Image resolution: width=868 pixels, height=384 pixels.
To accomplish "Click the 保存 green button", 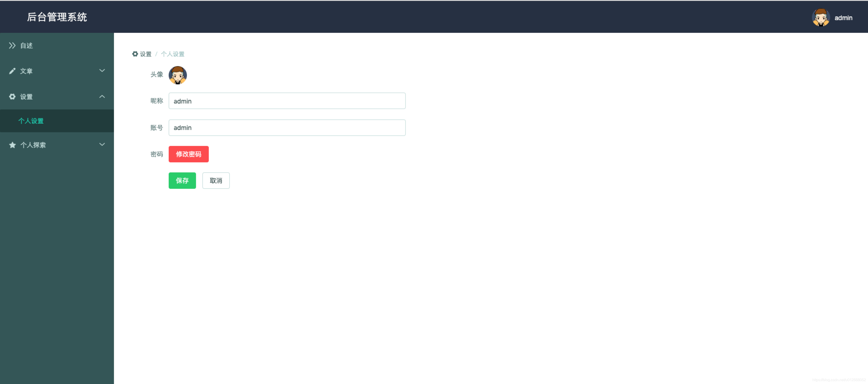I will [182, 180].
